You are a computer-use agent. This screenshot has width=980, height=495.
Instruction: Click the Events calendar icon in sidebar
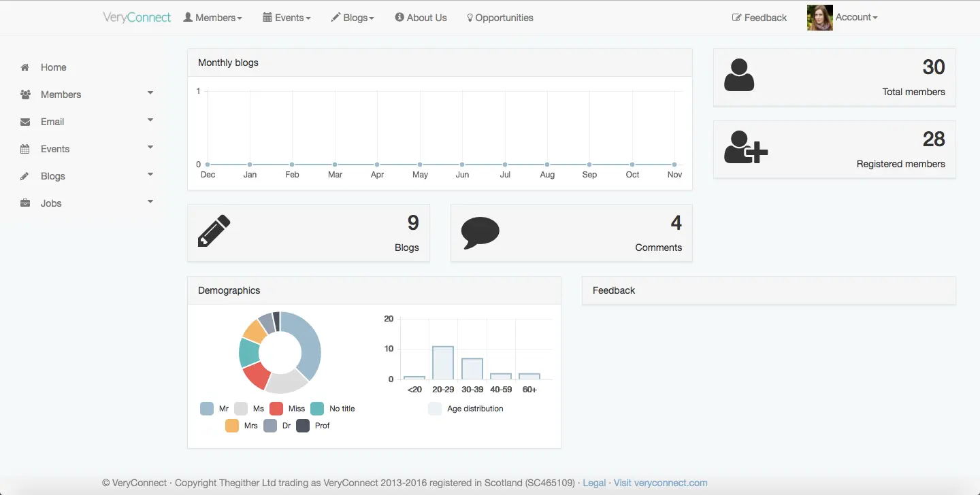click(x=25, y=149)
